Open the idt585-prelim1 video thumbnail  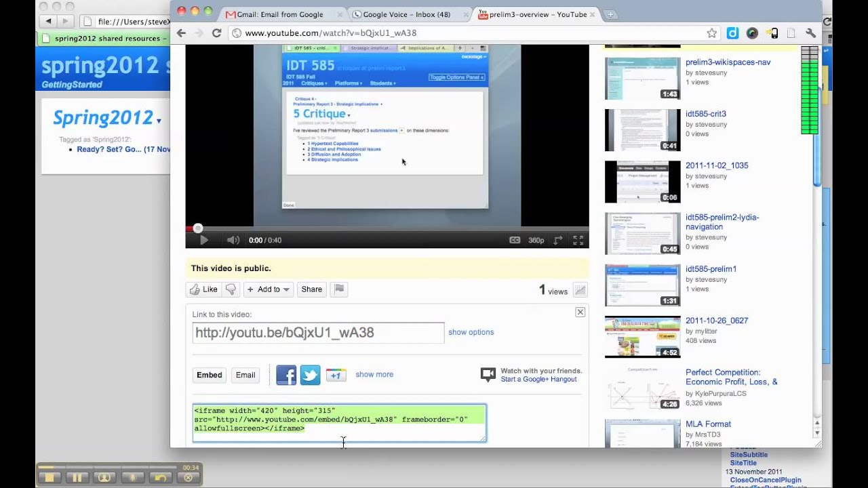[642, 285]
